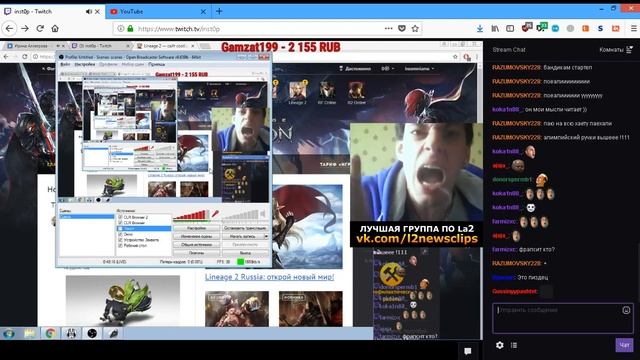Open the Комнаты rooms selector
640x360 pixels.
tap(616, 50)
